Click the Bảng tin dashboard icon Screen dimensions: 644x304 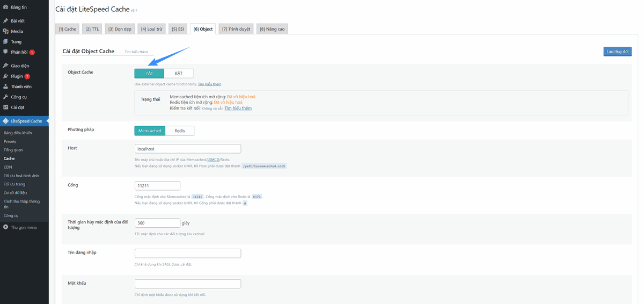tap(5, 8)
